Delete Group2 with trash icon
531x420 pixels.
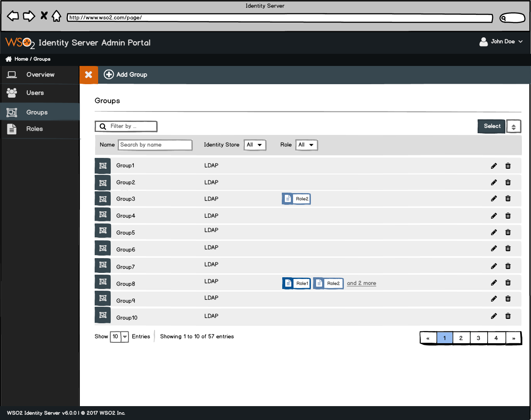(x=508, y=182)
